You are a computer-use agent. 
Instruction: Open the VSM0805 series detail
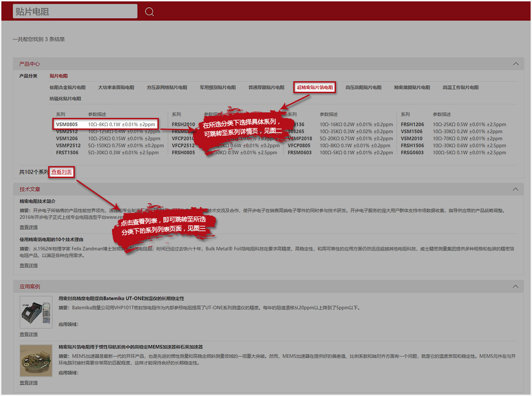click(67, 124)
